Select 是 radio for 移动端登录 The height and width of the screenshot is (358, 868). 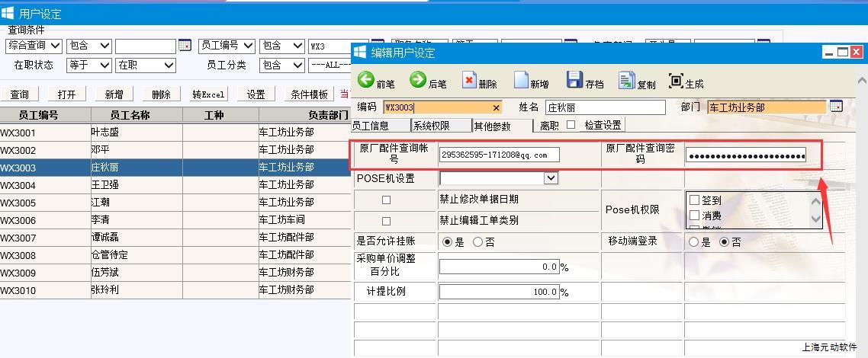pyautogui.click(x=694, y=242)
